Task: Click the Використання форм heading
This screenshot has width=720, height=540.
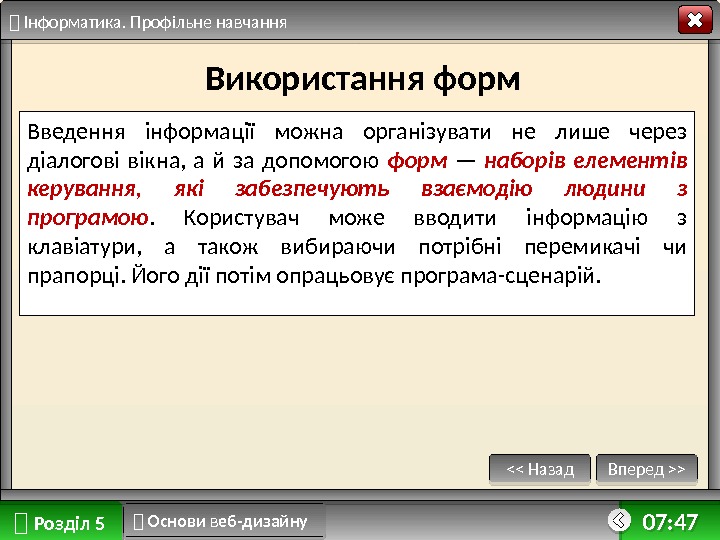Action: pos(362,79)
